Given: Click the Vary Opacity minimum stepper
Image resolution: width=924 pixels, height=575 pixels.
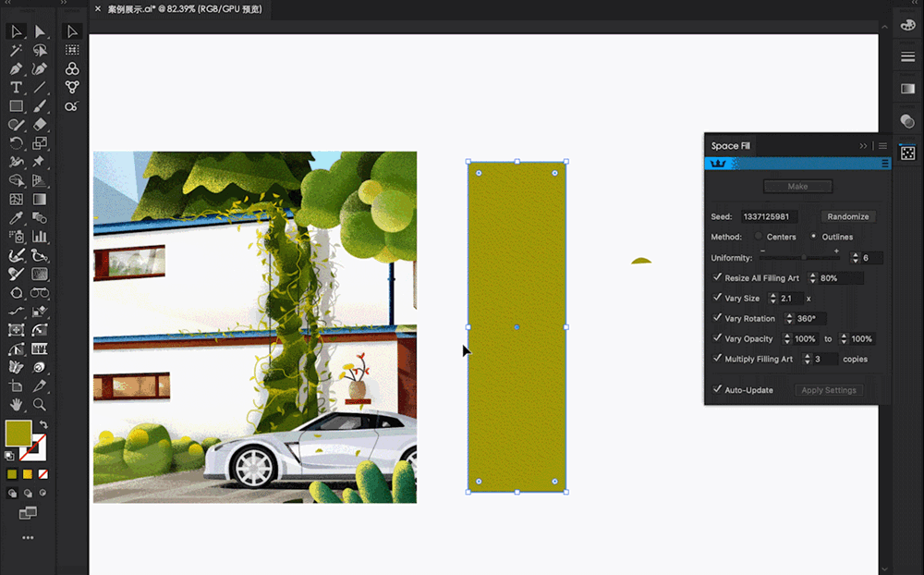Looking at the screenshot, I should point(786,338).
